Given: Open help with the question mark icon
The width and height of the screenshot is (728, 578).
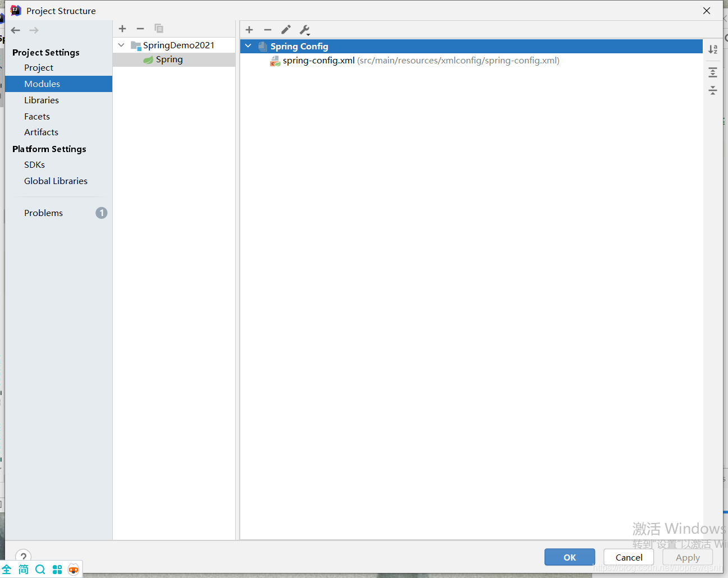Looking at the screenshot, I should click(23, 556).
